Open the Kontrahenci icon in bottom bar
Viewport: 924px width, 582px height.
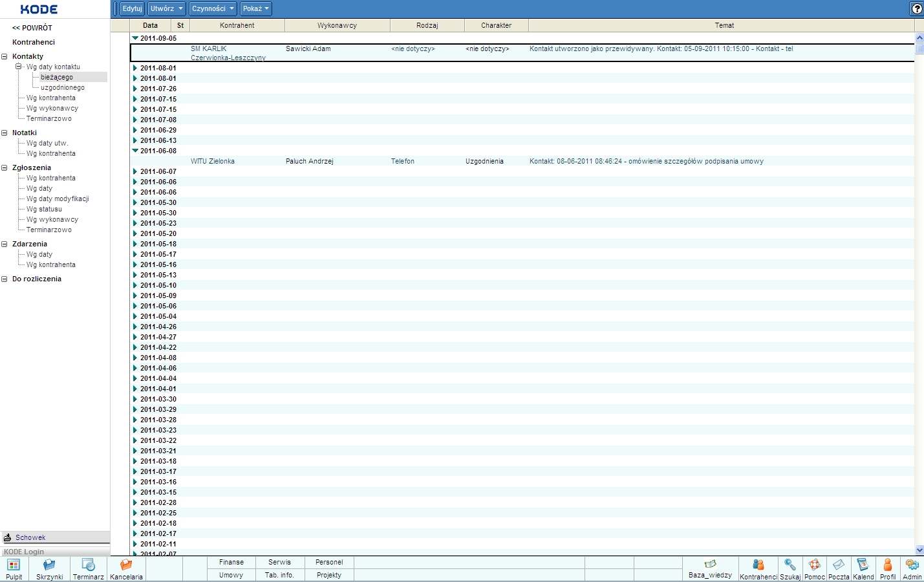tap(758, 569)
